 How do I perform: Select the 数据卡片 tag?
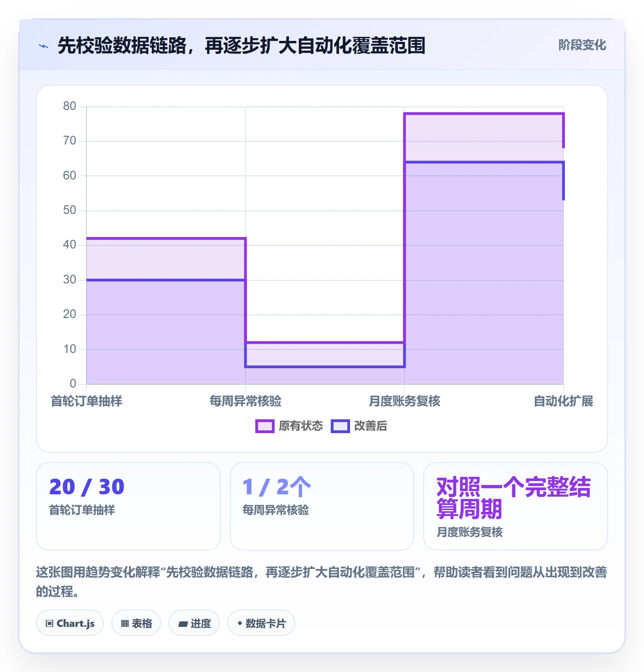pyautogui.click(x=261, y=623)
